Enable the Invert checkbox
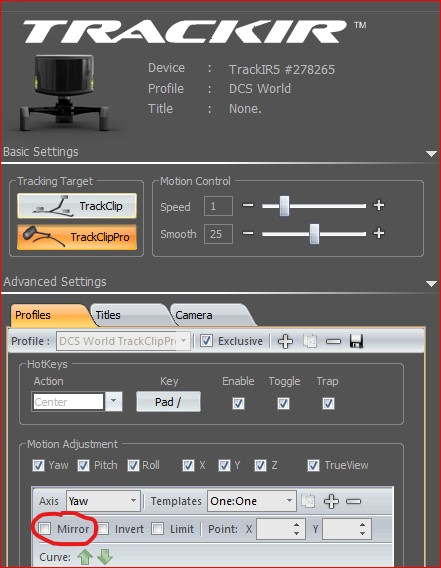Image resolution: width=441 pixels, height=568 pixels. (x=103, y=529)
